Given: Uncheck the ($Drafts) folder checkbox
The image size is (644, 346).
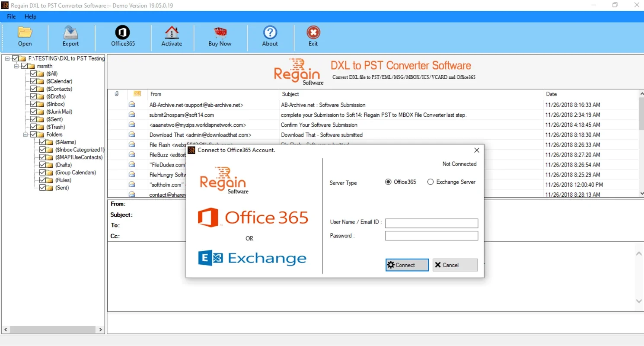Looking at the screenshot, I should [34, 96].
